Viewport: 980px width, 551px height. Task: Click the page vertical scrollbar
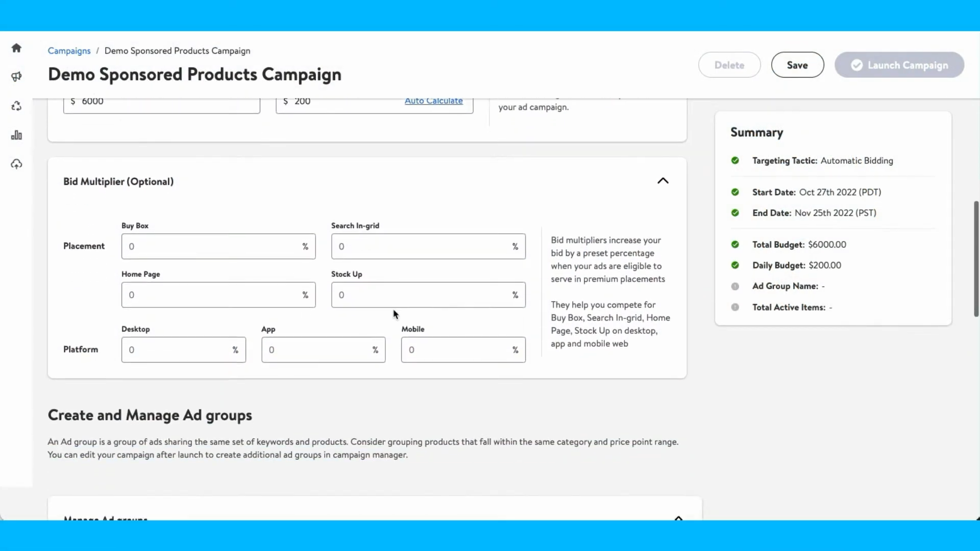tap(976, 258)
